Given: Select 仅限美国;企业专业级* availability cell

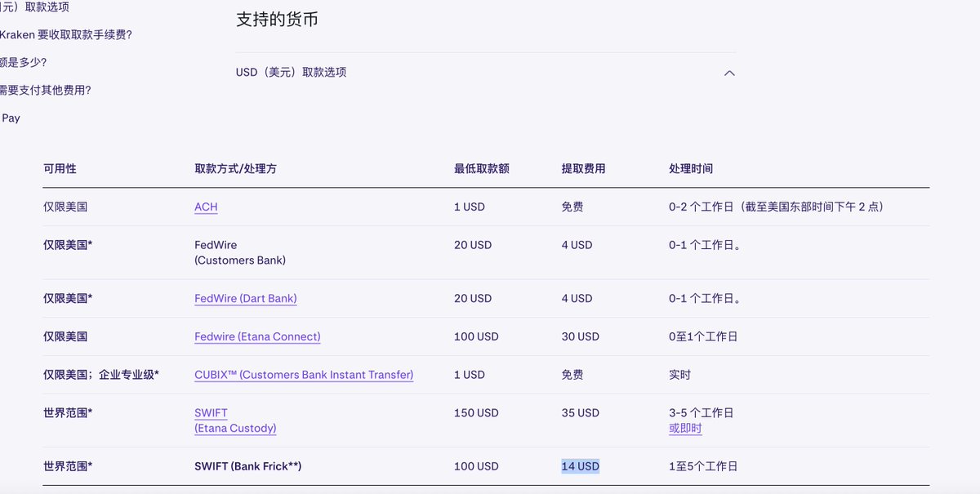Looking at the screenshot, I should click(x=101, y=375).
